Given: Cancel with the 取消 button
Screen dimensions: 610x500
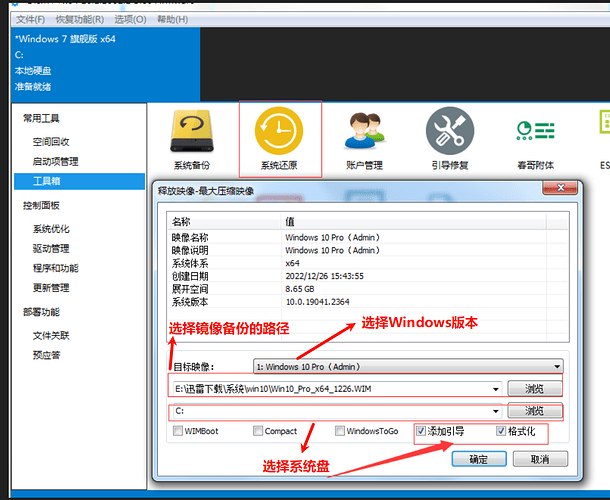Looking at the screenshot, I should pos(540,459).
